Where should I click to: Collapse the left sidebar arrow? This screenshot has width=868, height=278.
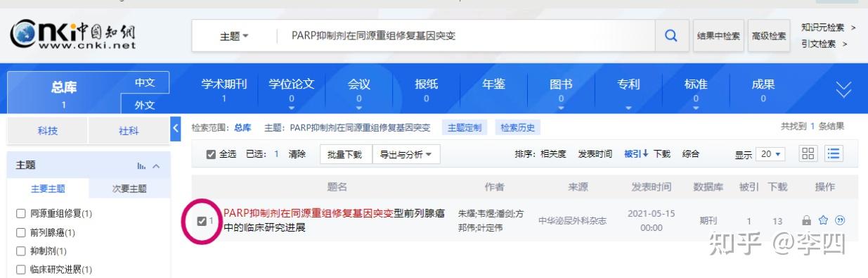pyautogui.click(x=176, y=128)
